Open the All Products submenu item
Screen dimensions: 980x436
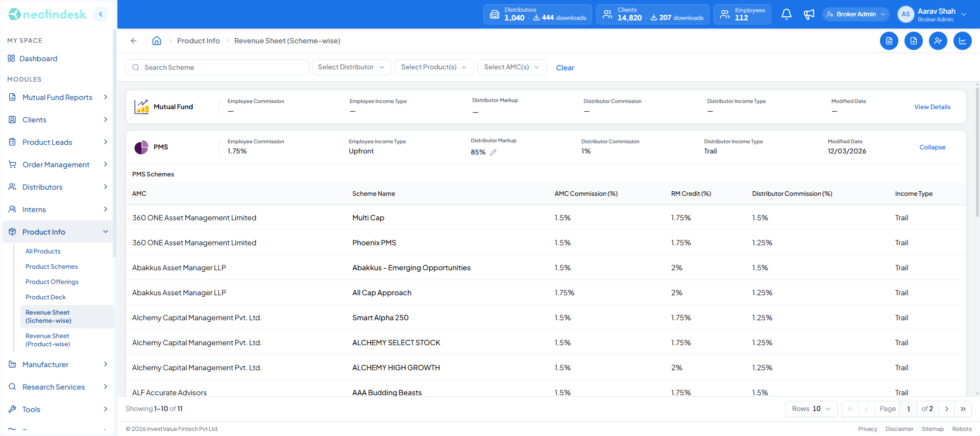[43, 251]
